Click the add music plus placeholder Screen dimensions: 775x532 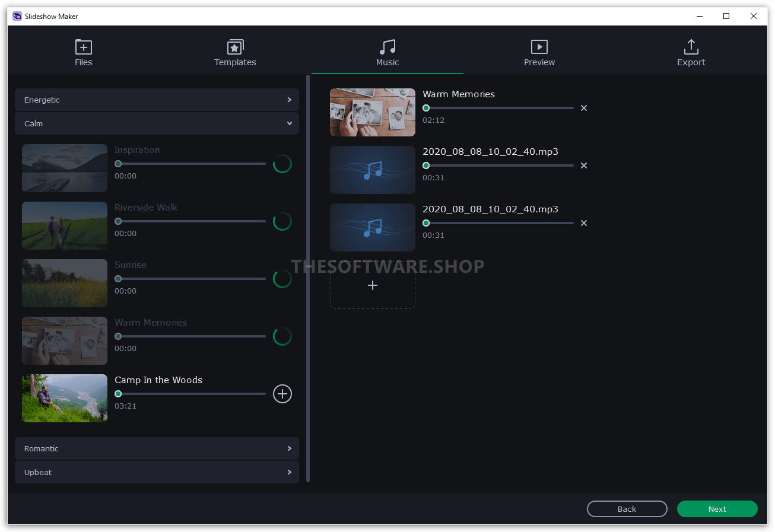372,285
